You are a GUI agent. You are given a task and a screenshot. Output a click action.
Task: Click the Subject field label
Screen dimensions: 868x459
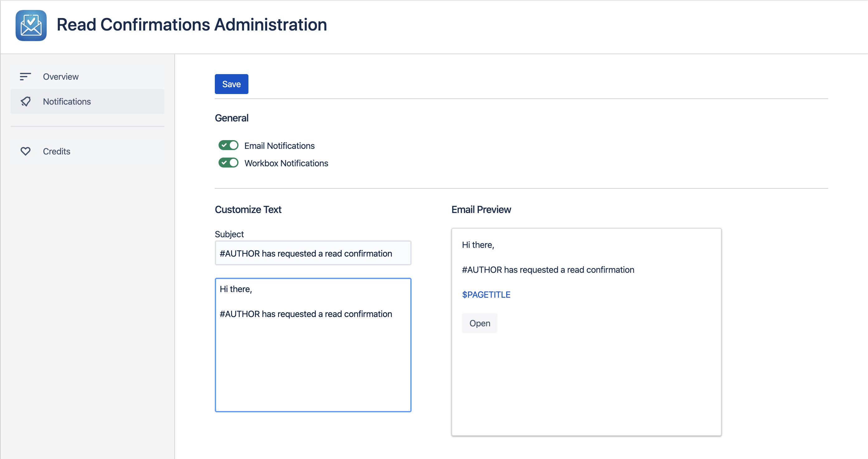[x=229, y=234]
